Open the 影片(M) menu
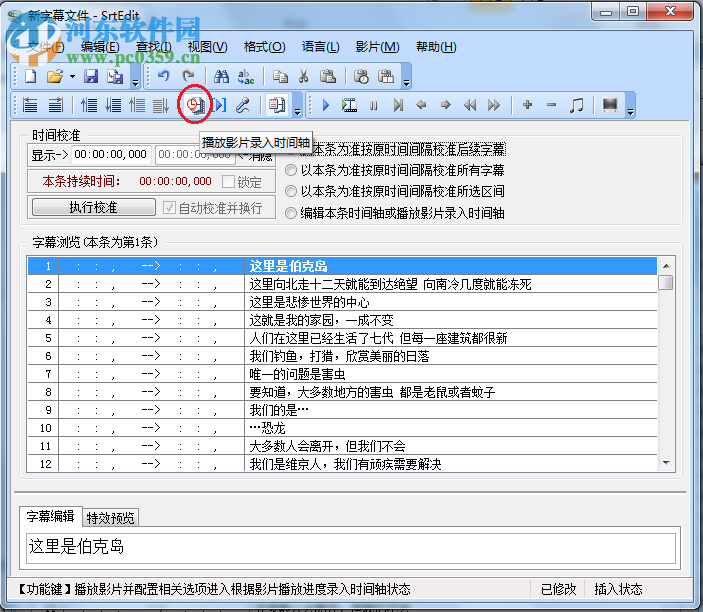703x612 pixels. coord(377,47)
